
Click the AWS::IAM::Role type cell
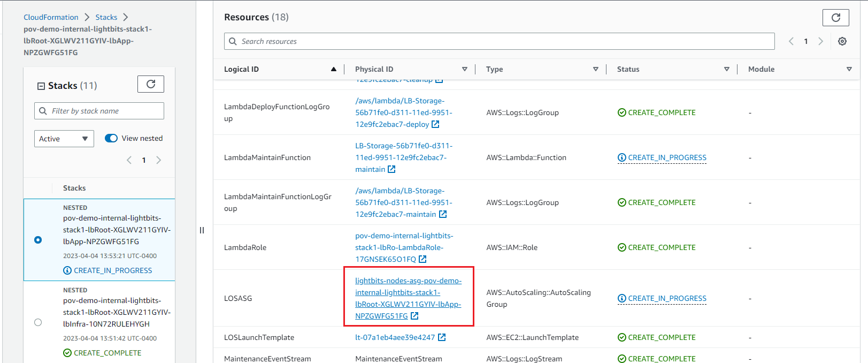512,247
